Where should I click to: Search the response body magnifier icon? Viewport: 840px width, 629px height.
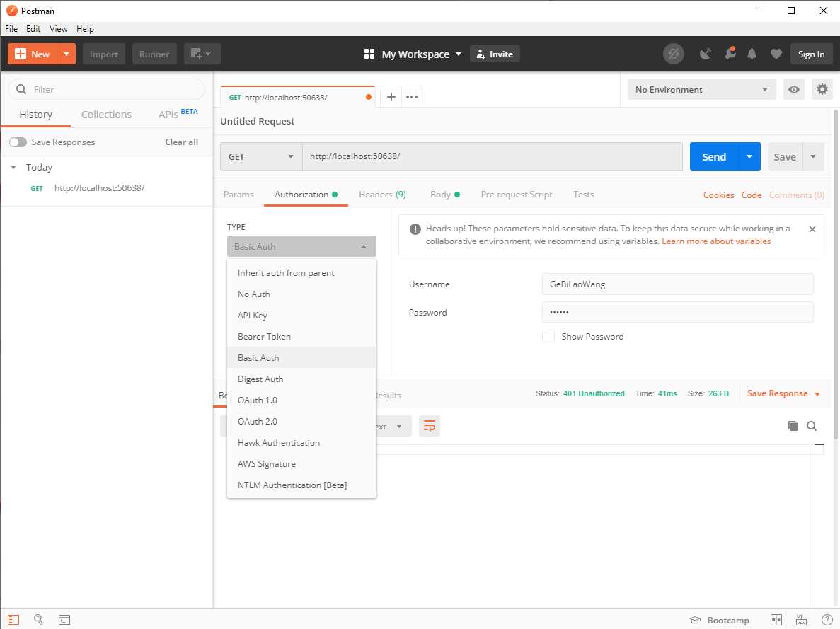(x=812, y=426)
